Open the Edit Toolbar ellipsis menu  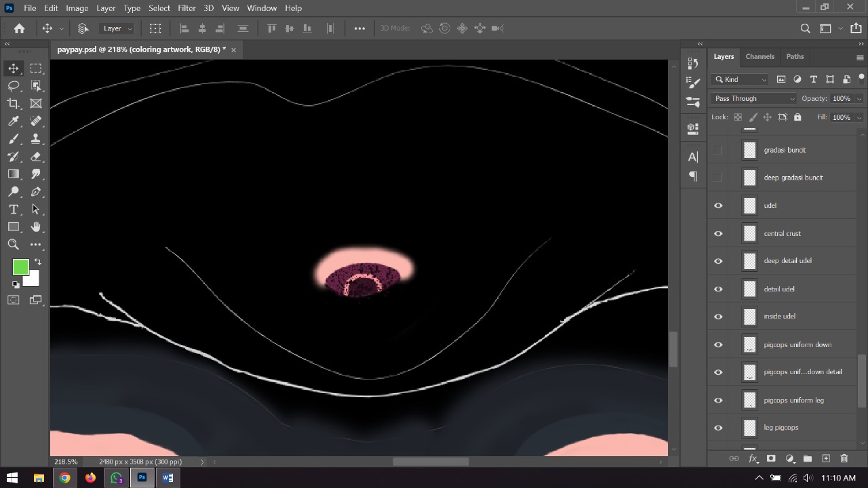coord(36,245)
